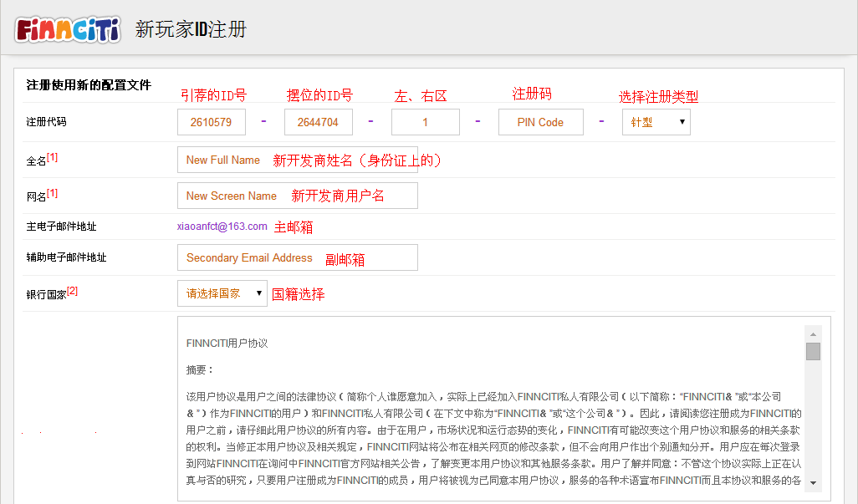Viewport: 858px width, 504px height.
Task: Click the agreement scrollbar thumb
Action: coord(813,352)
